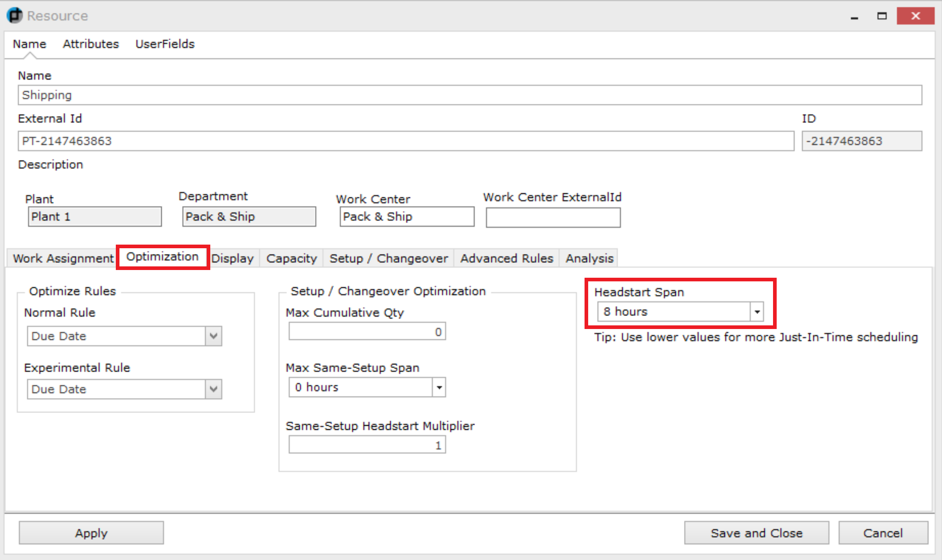Open the Headstart Span dropdown arrow
Screen dimensions: 942x560
(x=757, y=312)
